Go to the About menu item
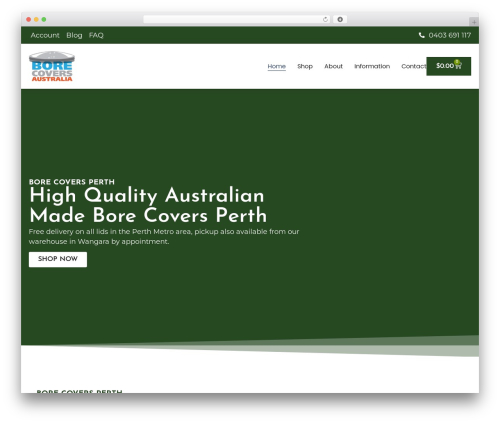The image size is (500, 423). [x=333, y=66]
